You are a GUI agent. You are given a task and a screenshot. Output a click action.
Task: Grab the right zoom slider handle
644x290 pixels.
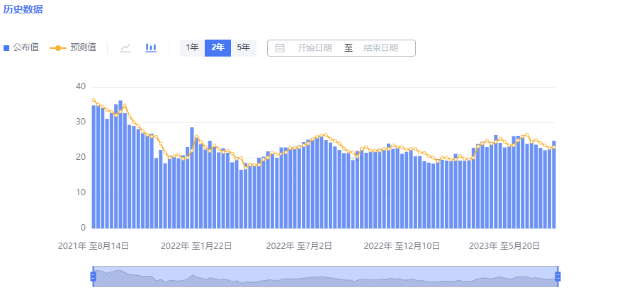pyautogui.click(x=558, y=277)
